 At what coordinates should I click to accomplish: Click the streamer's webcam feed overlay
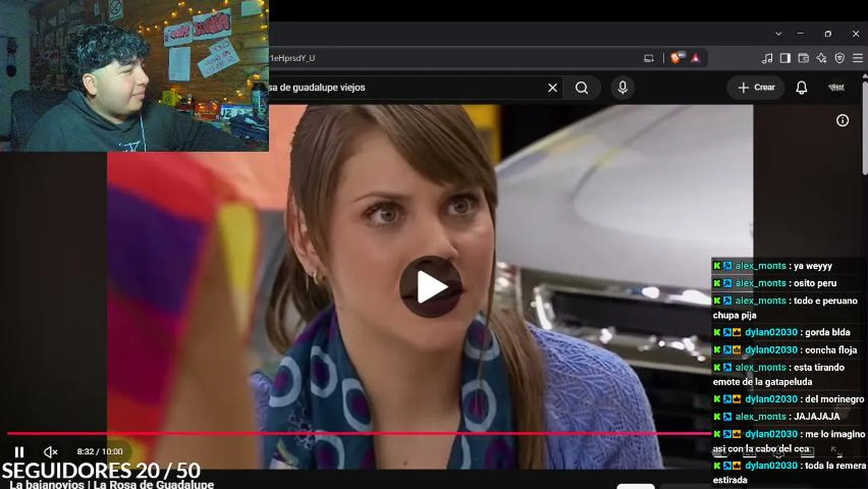(x=134, y=75)
